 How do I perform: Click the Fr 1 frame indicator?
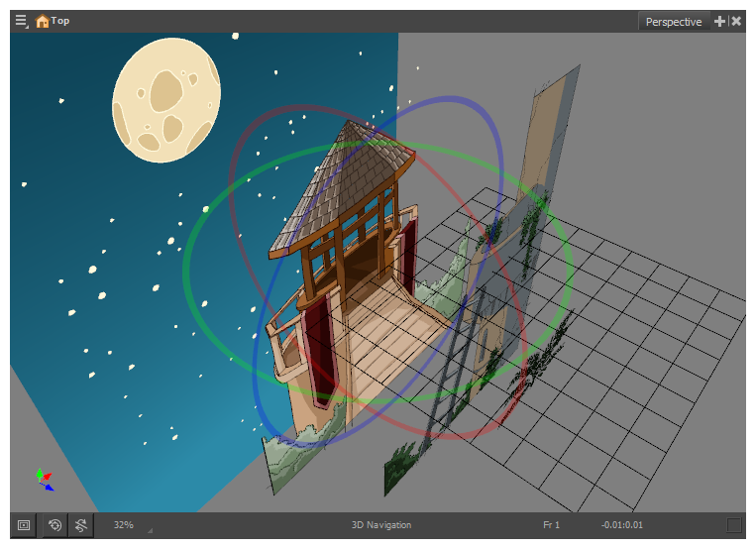(x=551, y=525)
